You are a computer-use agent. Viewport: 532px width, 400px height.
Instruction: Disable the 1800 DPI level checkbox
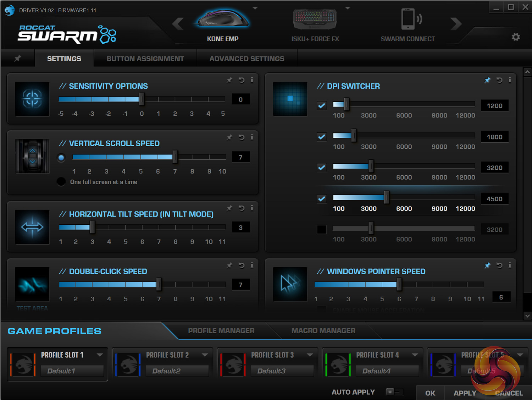322,137
